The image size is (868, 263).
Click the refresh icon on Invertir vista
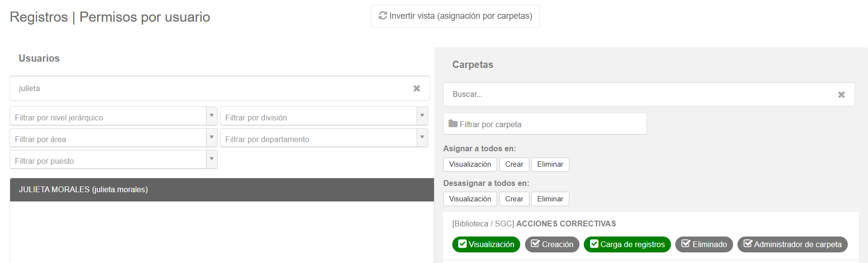(x=383, y=16)
